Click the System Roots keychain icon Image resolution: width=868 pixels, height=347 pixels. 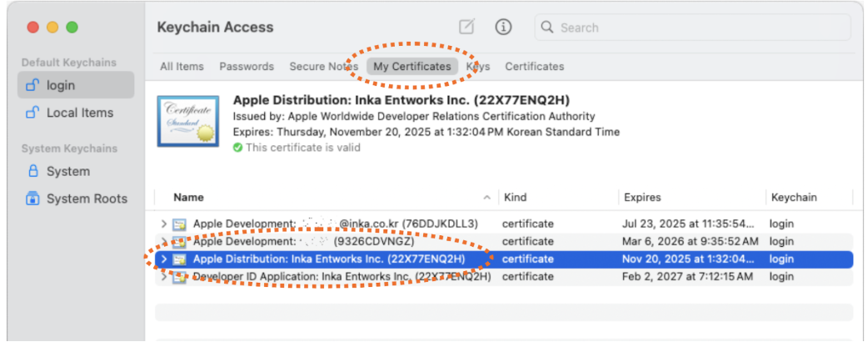tap(33, 199)
